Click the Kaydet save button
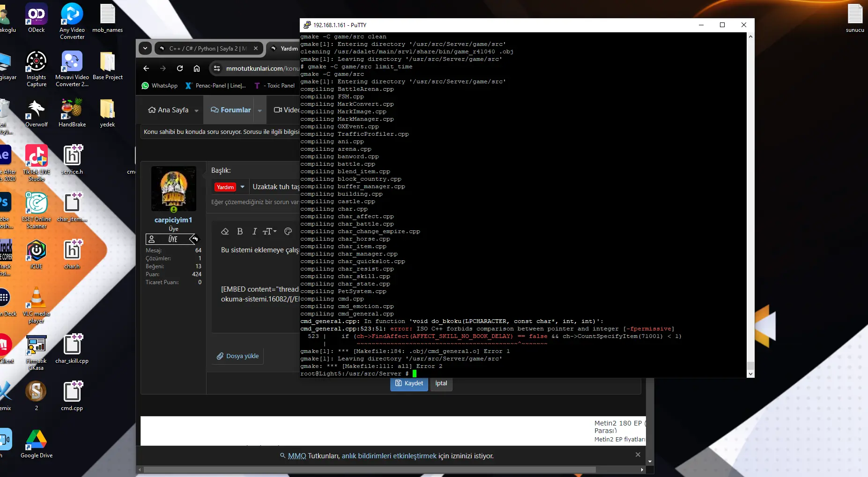The width and height of the screenshot is (868, 477). click(x=409, y=383)
